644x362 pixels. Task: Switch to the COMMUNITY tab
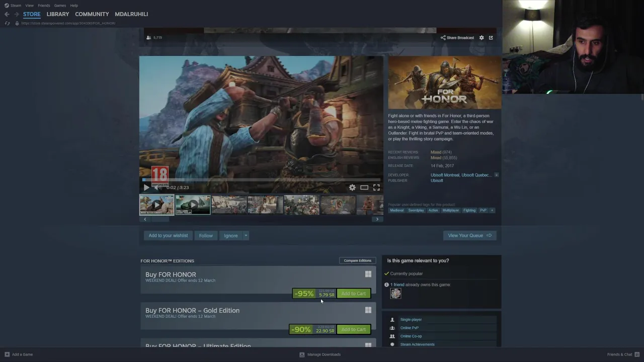(92, 14)
